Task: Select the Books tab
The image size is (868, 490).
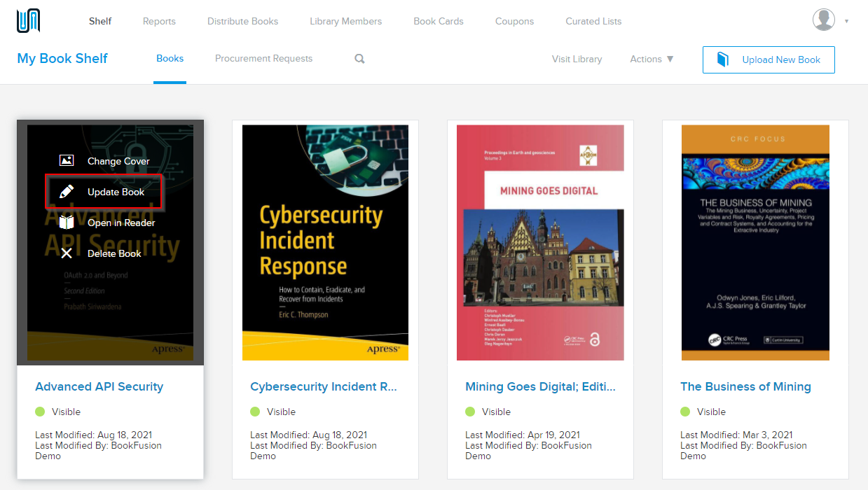Action: [x=170, y=59]
